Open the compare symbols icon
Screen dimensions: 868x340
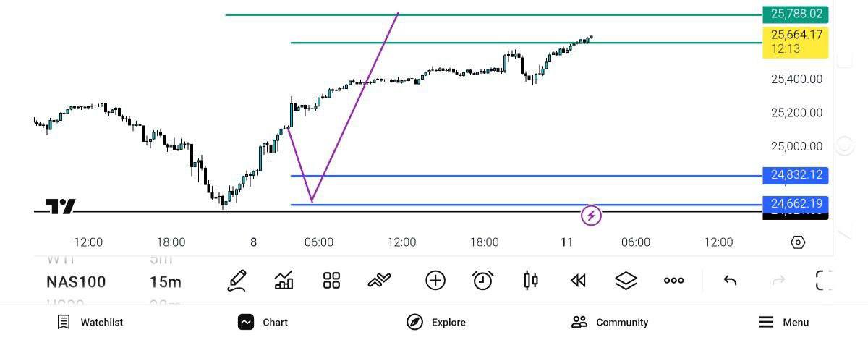(x=379, y=280)
